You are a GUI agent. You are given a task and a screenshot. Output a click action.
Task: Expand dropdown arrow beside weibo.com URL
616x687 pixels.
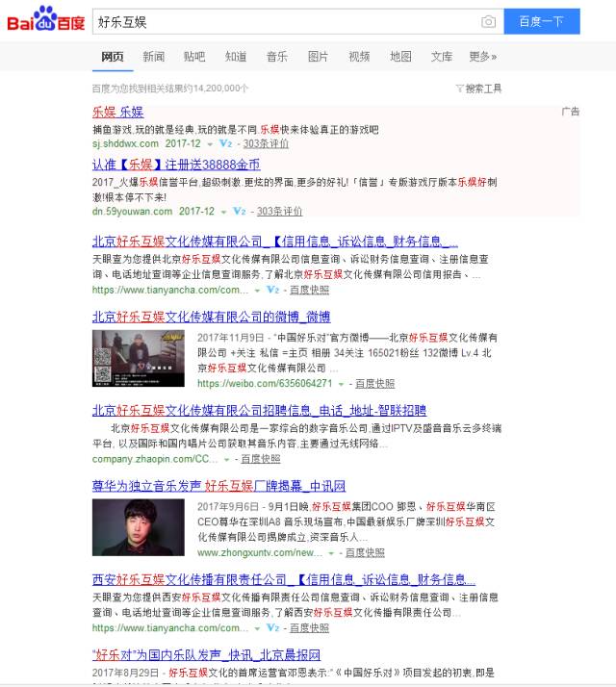(341, 384)
